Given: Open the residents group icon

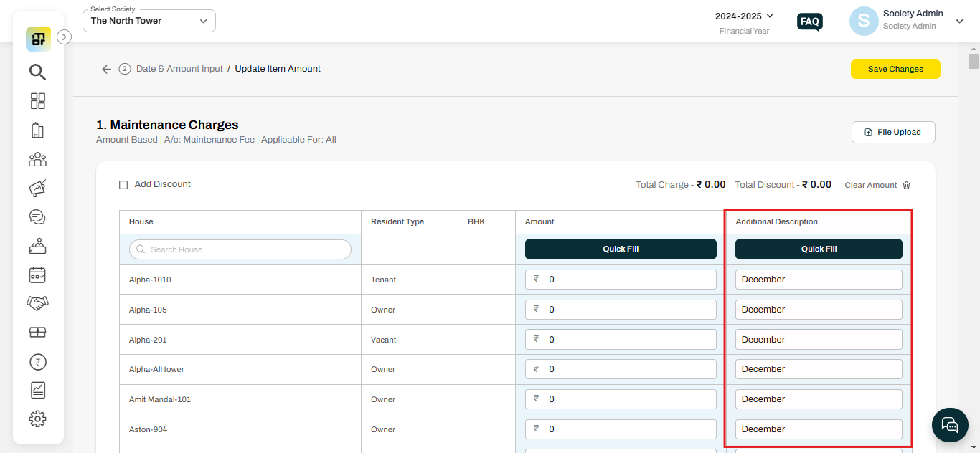Looking at the screenshot, I should click(37, 160).
